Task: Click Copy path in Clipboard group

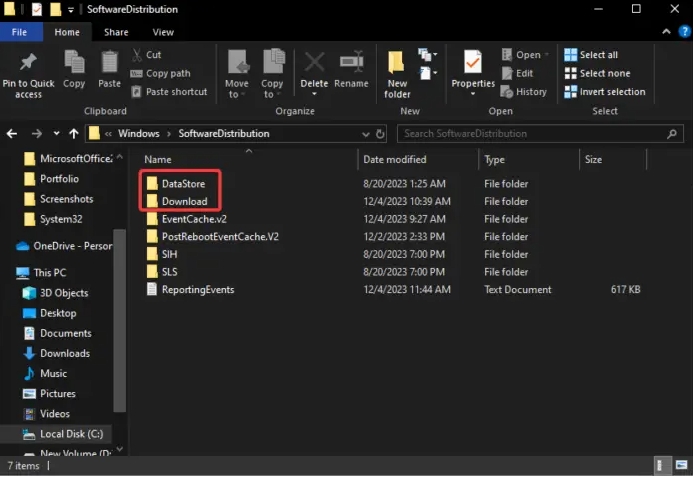Action: tap(166, 73)
